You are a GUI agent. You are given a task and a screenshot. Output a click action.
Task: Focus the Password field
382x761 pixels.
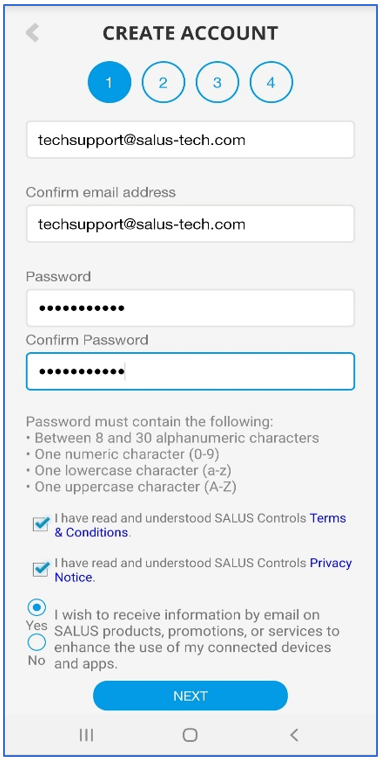click(x=190, y=308)
